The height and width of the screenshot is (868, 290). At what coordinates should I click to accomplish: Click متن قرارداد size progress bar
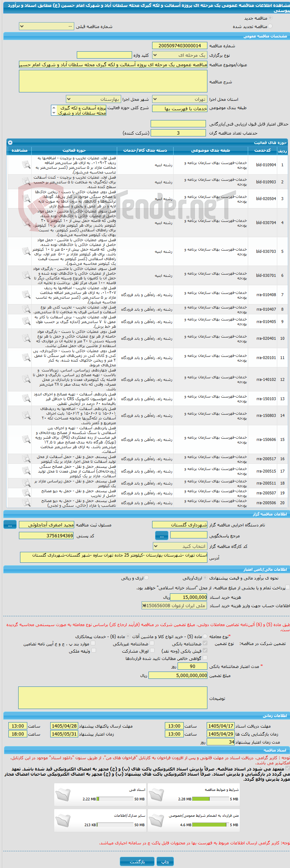point(210,825)
